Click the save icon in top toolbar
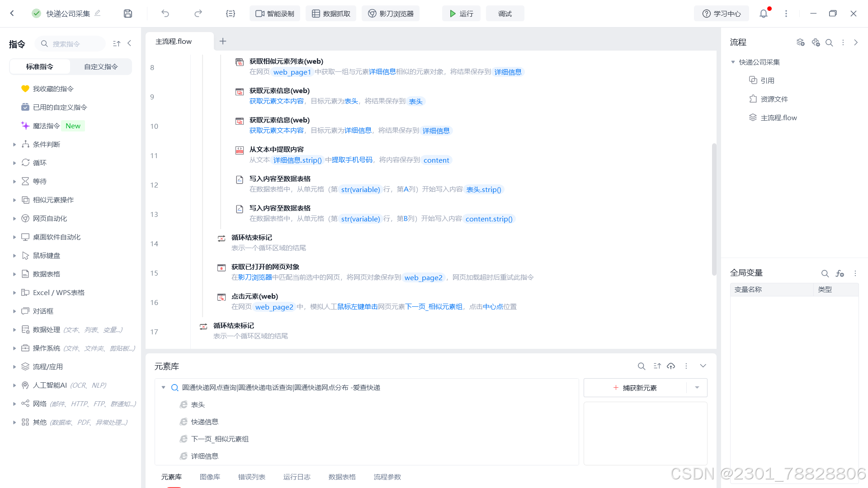 (x=128, y=14)
